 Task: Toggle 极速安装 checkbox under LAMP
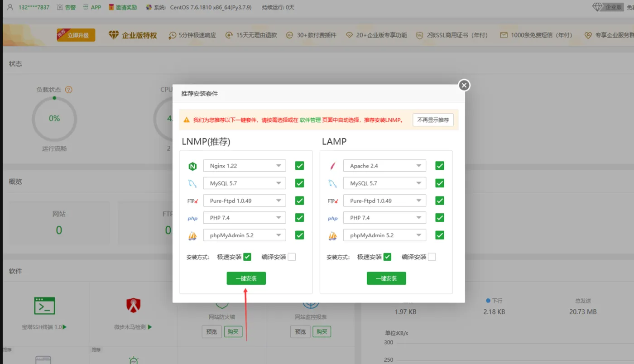[387, 257]
